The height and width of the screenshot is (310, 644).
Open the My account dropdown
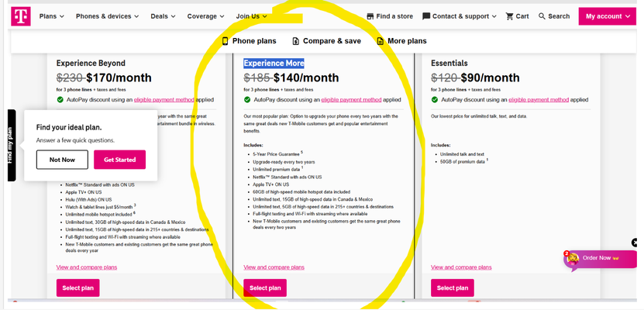click(608, 16)
